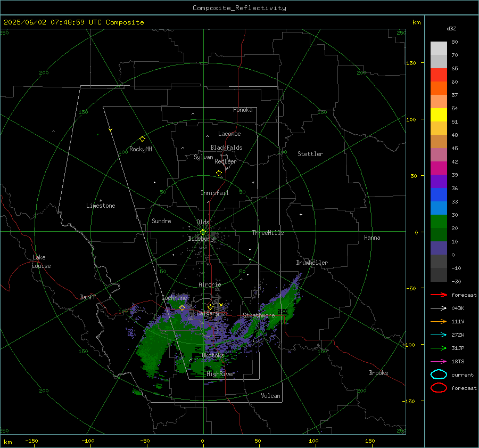This screenshot has width=479, height=448.
Task: Click the Banff label on map
Action: click(88, 297)
